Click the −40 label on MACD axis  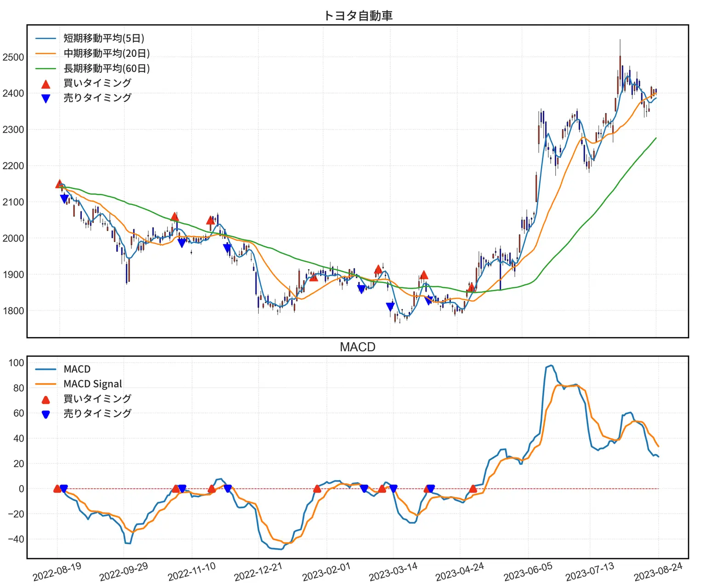click(16, 539)
